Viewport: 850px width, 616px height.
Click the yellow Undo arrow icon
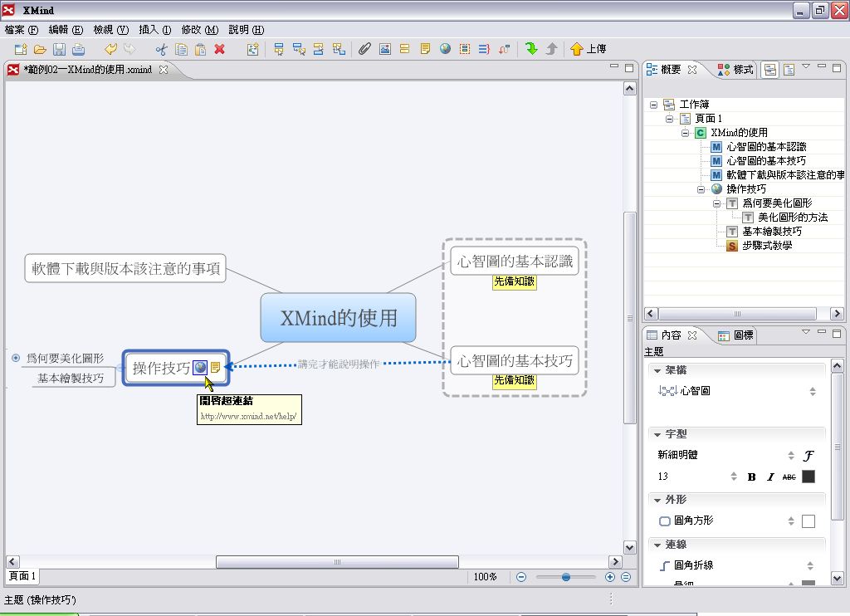tap(110, 49)
